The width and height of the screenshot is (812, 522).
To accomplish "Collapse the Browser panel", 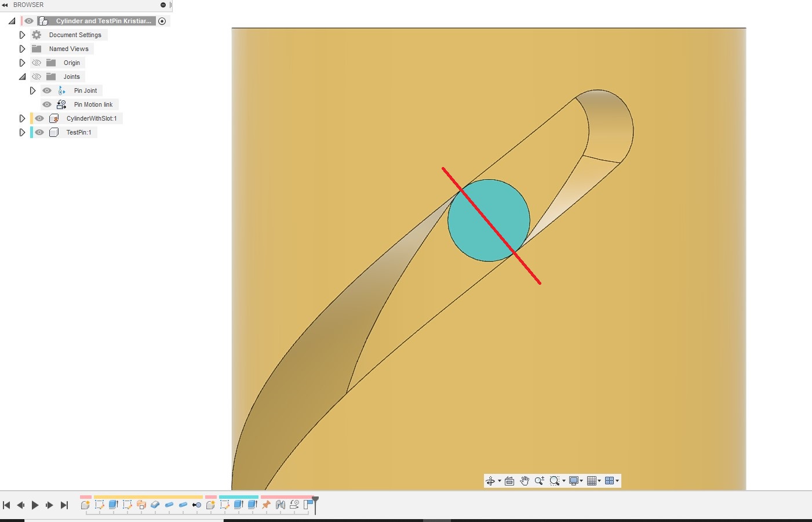I will (x=5, y=5).
